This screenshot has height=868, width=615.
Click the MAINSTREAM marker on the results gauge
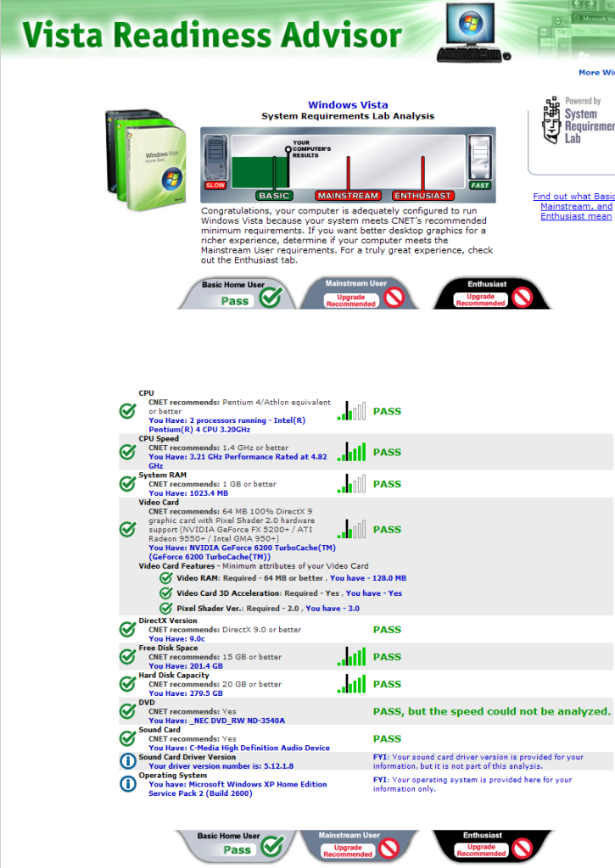349,196
